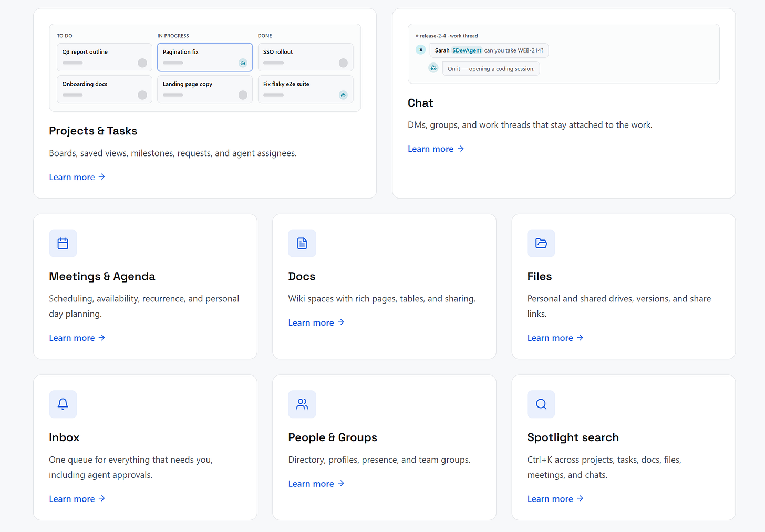Click the assignee circle on Onboarding docs card
The height and width of the screenshot is (532, 765).
142,95
